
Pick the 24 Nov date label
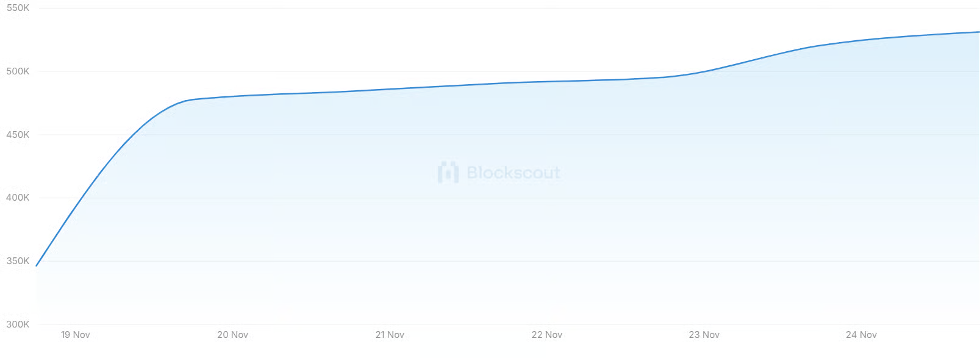point(861,335)
